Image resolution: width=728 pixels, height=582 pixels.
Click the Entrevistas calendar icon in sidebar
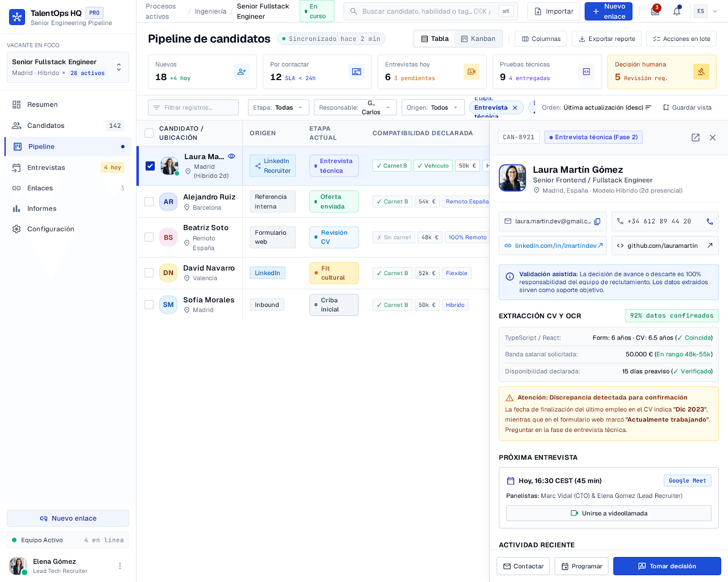(16, 168)
